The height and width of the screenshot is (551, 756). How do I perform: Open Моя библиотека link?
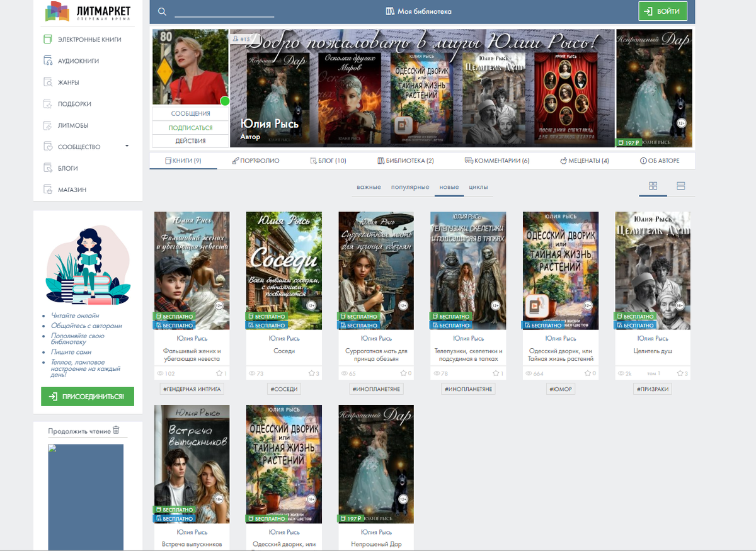click(x=418, y=11)
